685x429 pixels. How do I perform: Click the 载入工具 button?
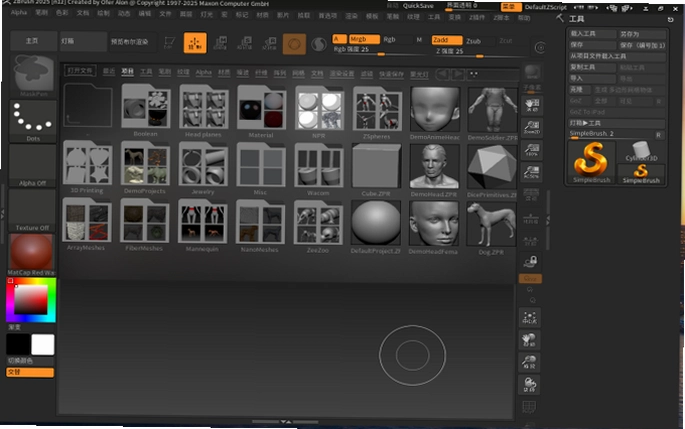click(x=592, y=34)
